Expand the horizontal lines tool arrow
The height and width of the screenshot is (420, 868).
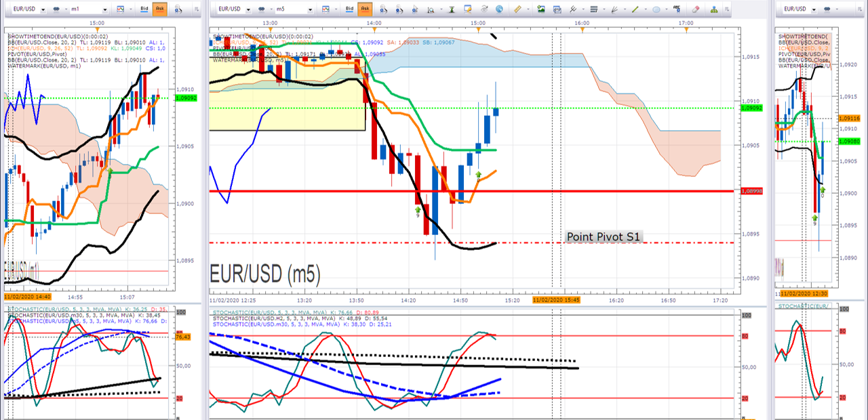point(604,9)
